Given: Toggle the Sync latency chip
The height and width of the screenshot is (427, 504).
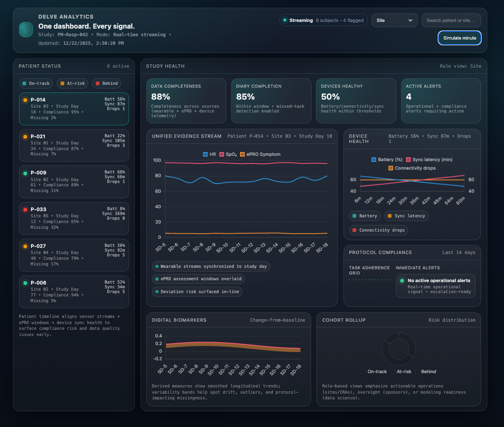Looking at the screenshot, I should (x=406, y=216).
